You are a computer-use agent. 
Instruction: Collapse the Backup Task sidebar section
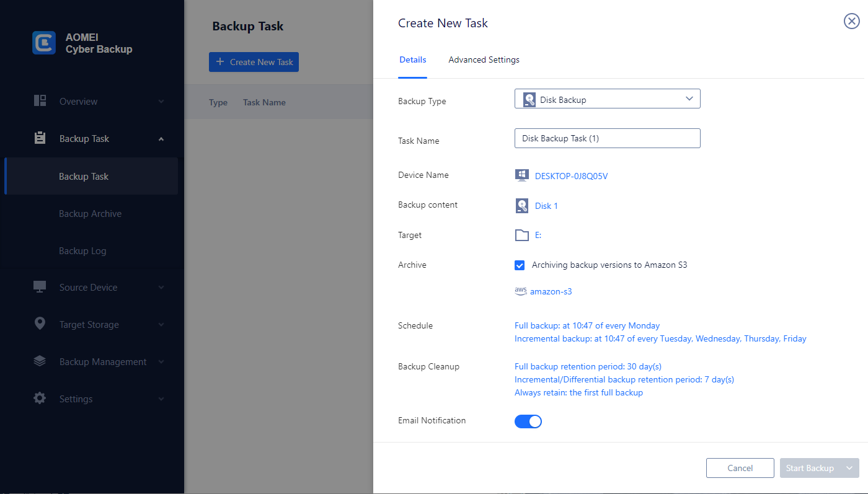point(161,139)
